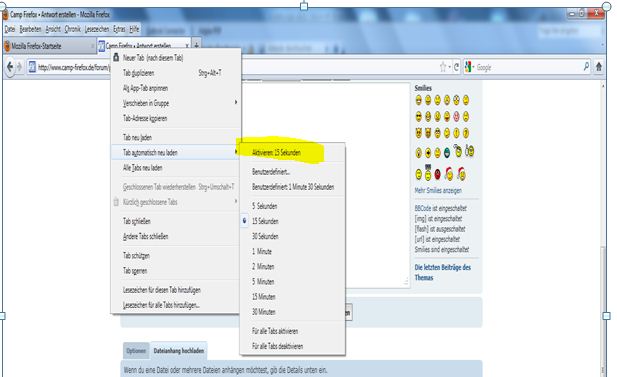Viewport: 617px width, 377px height.
Task: Expand Kürzlich geschlossene Tabs submenu
Action: point(175,202)
